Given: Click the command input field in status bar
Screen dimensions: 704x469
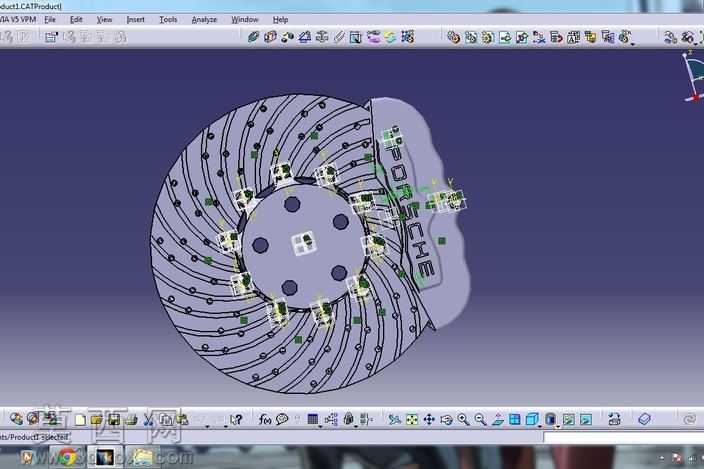Looking at the screenshot, I should [x=624, y=437].
